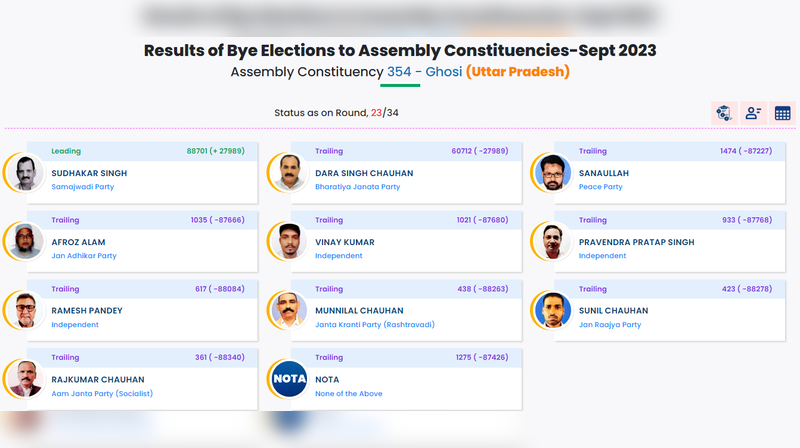Switch to candidate card view icon
Viewport: 800px width, 448px height.
(754, 113)
